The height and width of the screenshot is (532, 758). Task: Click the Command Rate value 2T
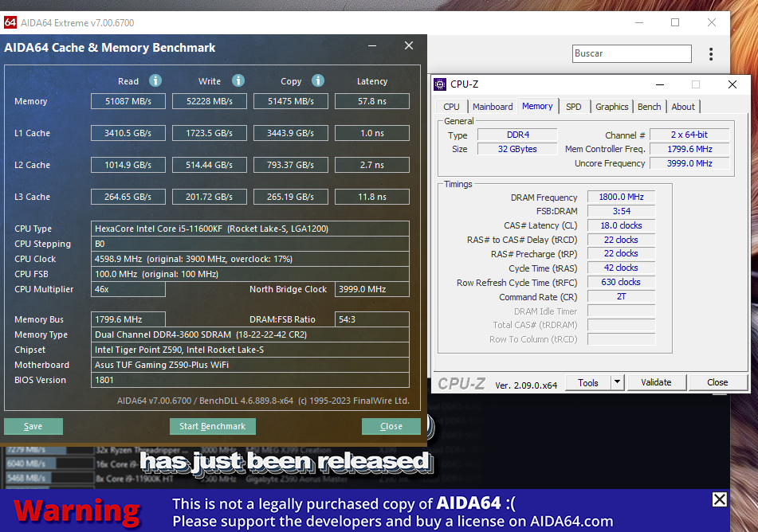[x=621, y=297]
